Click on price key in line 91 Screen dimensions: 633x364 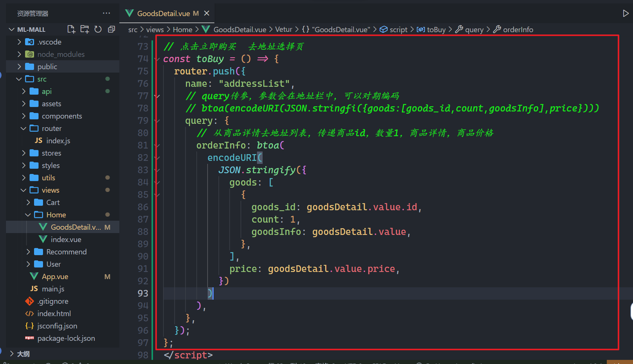[243, 269]
